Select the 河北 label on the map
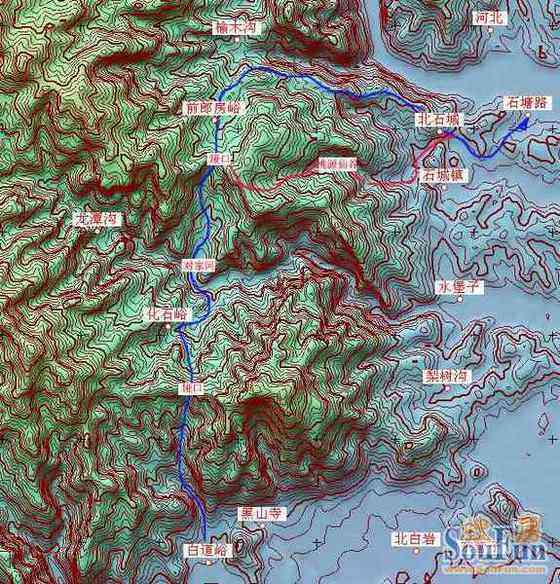Image resolution: width=560 pixels, height=584 pixels. click(x=489, y=18)
